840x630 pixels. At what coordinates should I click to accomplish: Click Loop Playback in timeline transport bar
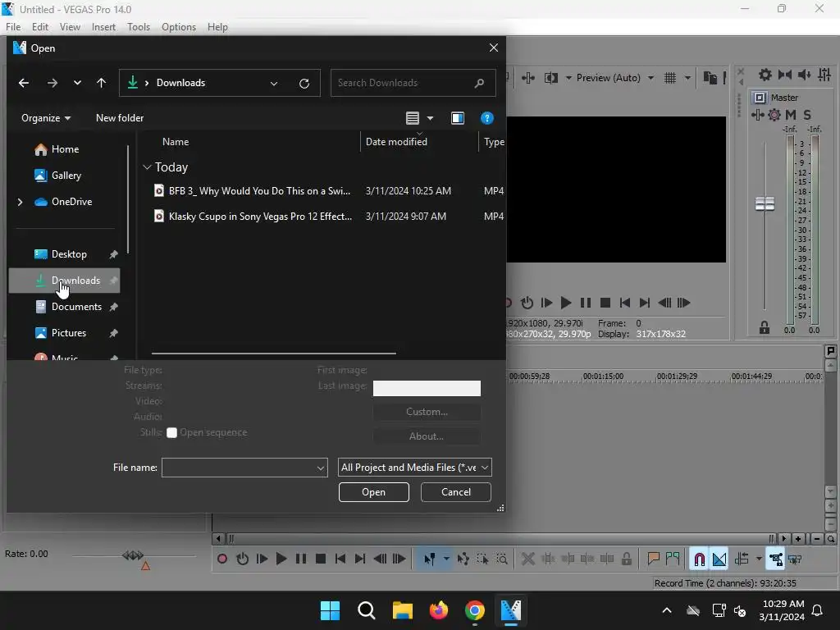pos(242,559)
